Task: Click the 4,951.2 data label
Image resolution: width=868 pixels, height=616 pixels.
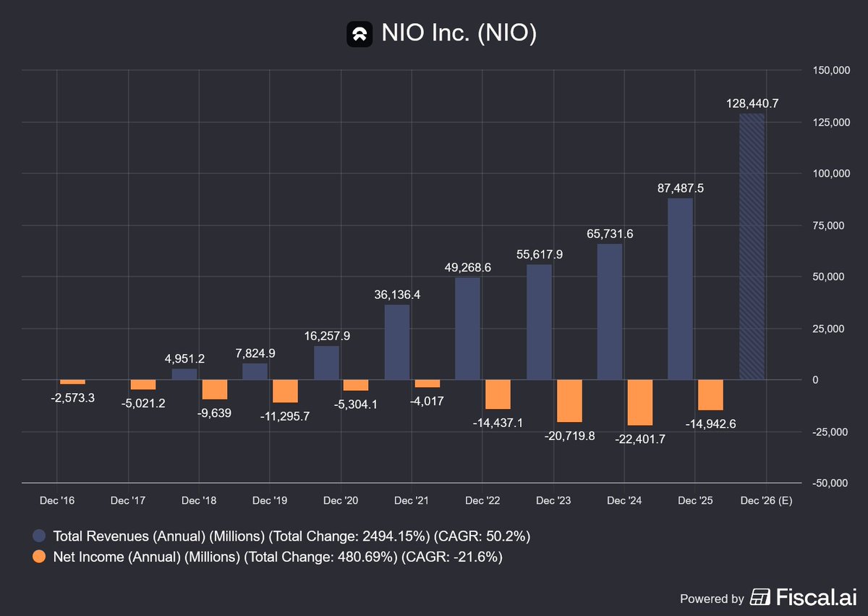Action: tap(184, 358)
